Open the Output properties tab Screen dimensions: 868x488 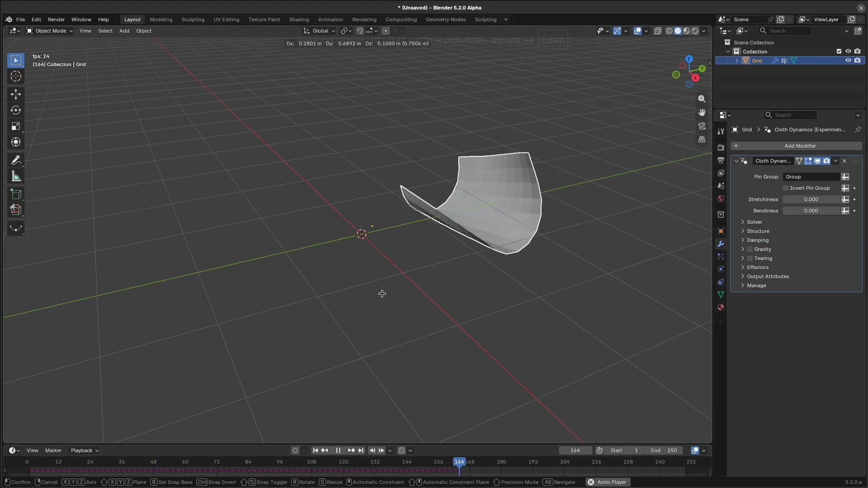click(x=721, y=160)
